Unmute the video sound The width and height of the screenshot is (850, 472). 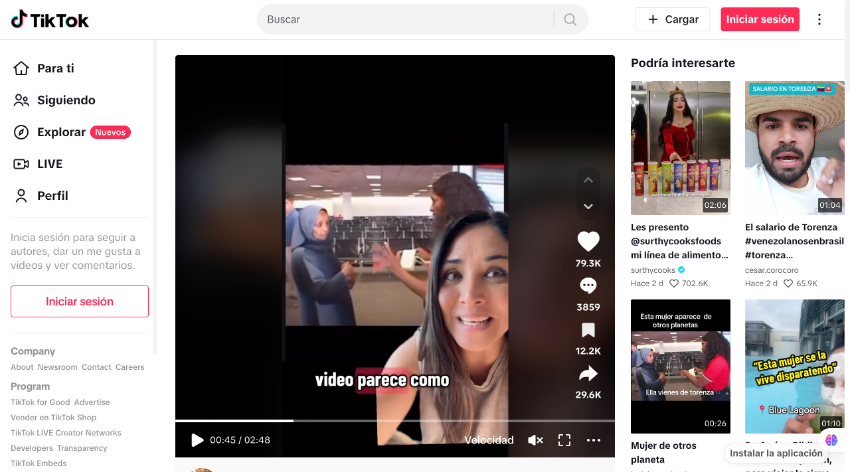coord(535,440)
